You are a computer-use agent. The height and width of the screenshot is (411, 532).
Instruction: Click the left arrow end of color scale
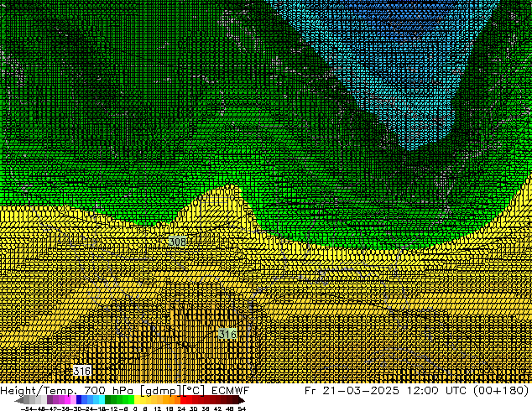pyautogui.click(x=19, y=400)
